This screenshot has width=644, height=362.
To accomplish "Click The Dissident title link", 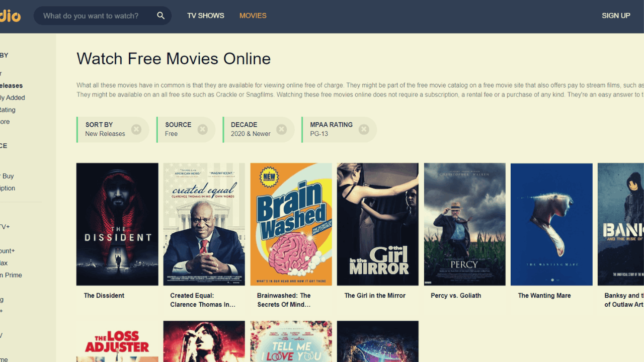I will pyautogui.click(x=104, y=296).
